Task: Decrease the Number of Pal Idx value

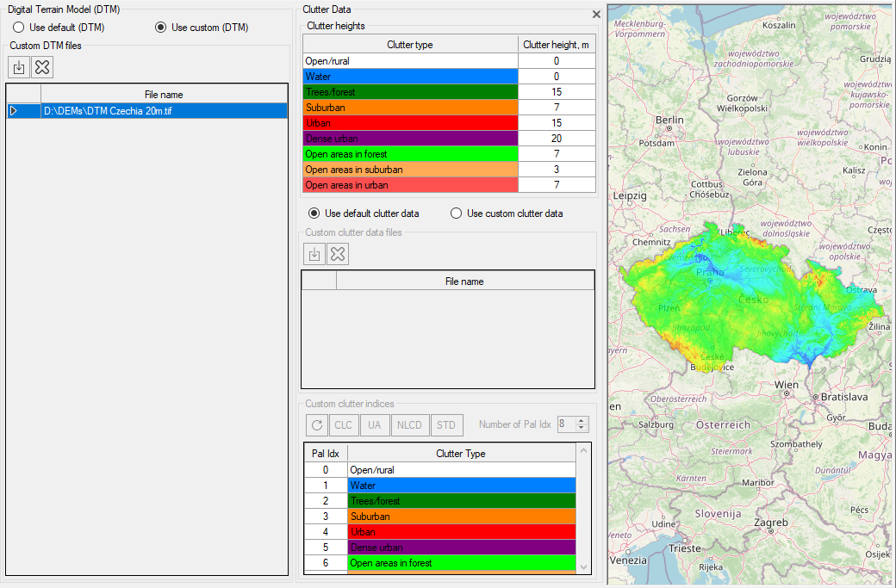Action: tap(582, 428)
